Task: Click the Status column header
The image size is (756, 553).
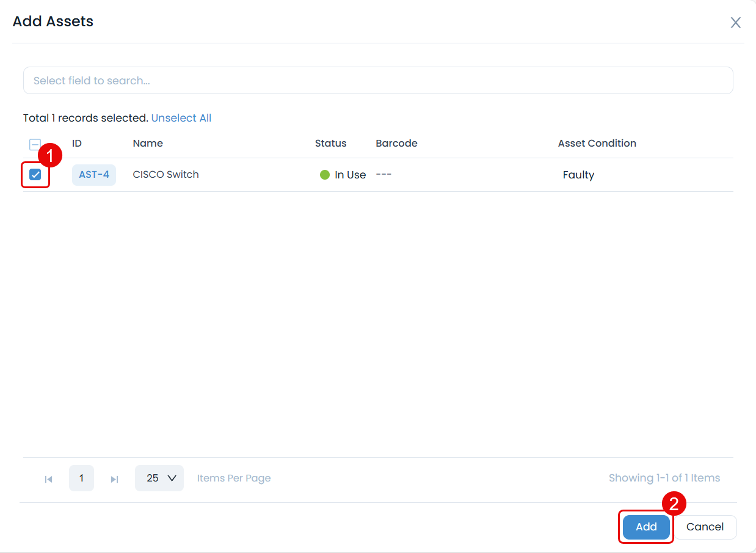Action: pos(330,144)
